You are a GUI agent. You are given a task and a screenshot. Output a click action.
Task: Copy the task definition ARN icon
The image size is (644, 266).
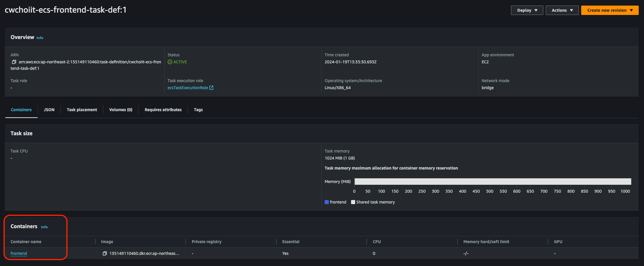pyautogui.click(x=14, y=62)
